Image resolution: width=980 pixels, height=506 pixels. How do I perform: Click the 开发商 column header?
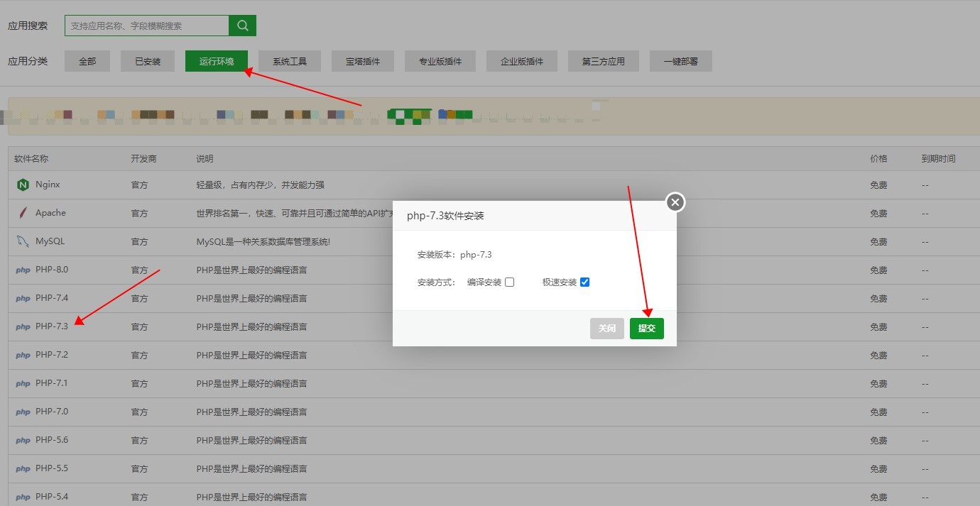click(x=143, y=159)
